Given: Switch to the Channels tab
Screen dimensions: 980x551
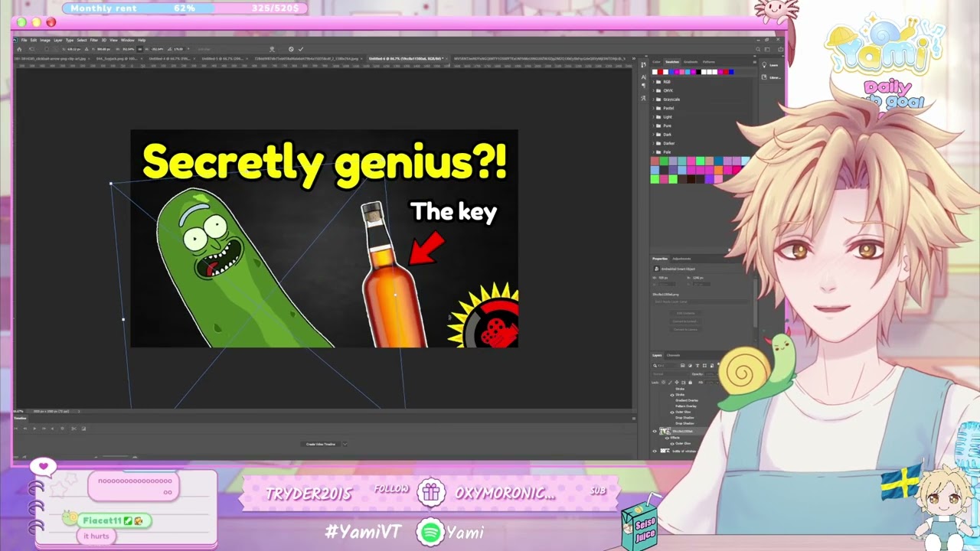Looking at the screenshot, I should click(x=673, y=355).
